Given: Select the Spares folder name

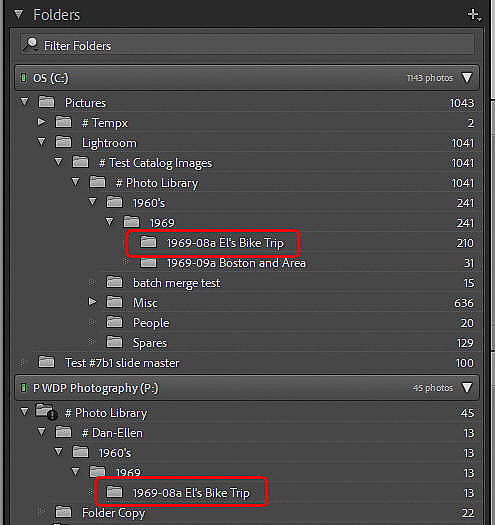Looking at the screenshot, I should tap(150, 343).
